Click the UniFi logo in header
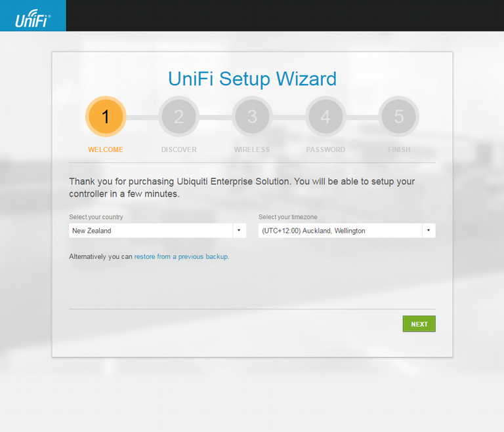The height and width of the screenshot is (432, 504). (33, 18)
